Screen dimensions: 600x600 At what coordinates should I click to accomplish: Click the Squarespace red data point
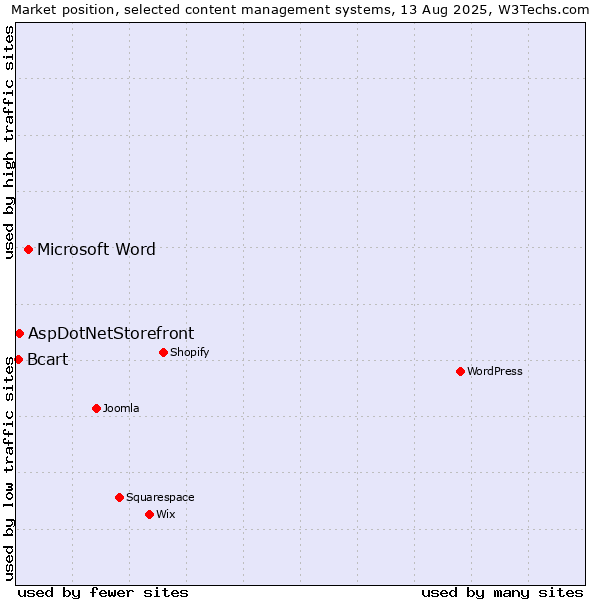point(119,497)
